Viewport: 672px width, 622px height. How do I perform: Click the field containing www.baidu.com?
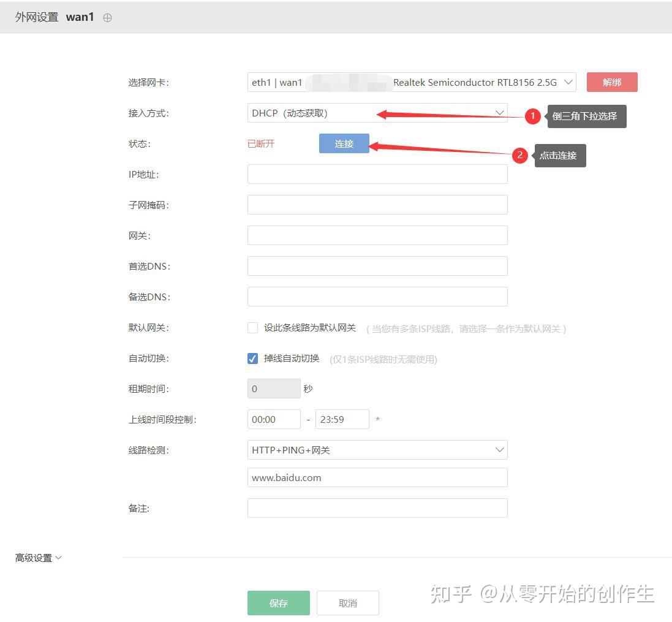point(377,477)
